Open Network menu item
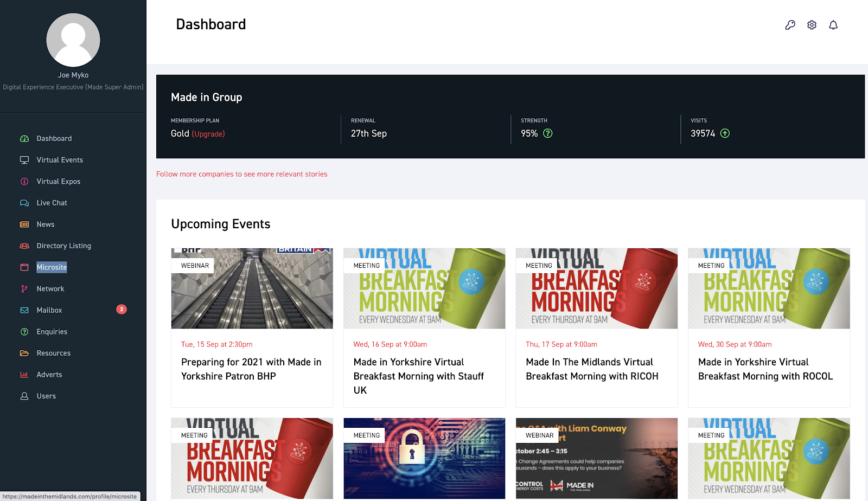868x501 pixels. pyautogui.click(x=50, y=289)
